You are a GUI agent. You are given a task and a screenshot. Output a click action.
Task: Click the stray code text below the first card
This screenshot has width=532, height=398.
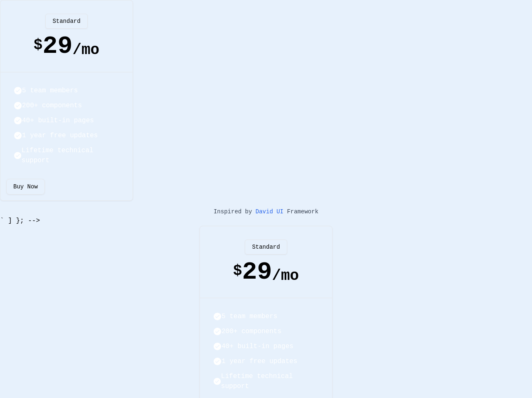[20, 221]
